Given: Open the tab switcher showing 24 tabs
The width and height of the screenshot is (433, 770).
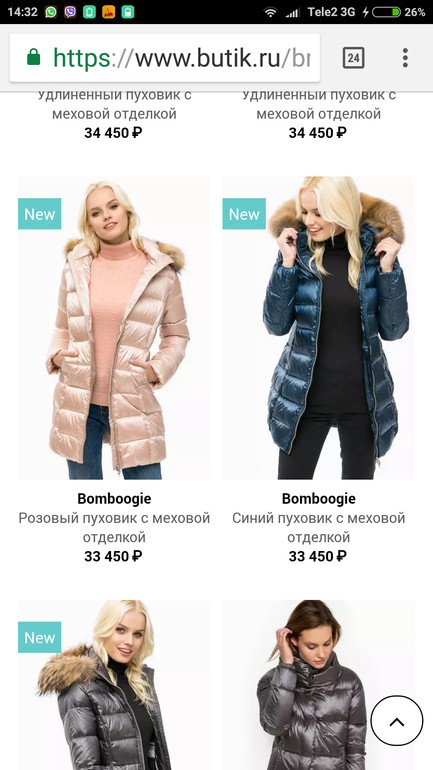Looking at the screenshot, I should point(353,58).
